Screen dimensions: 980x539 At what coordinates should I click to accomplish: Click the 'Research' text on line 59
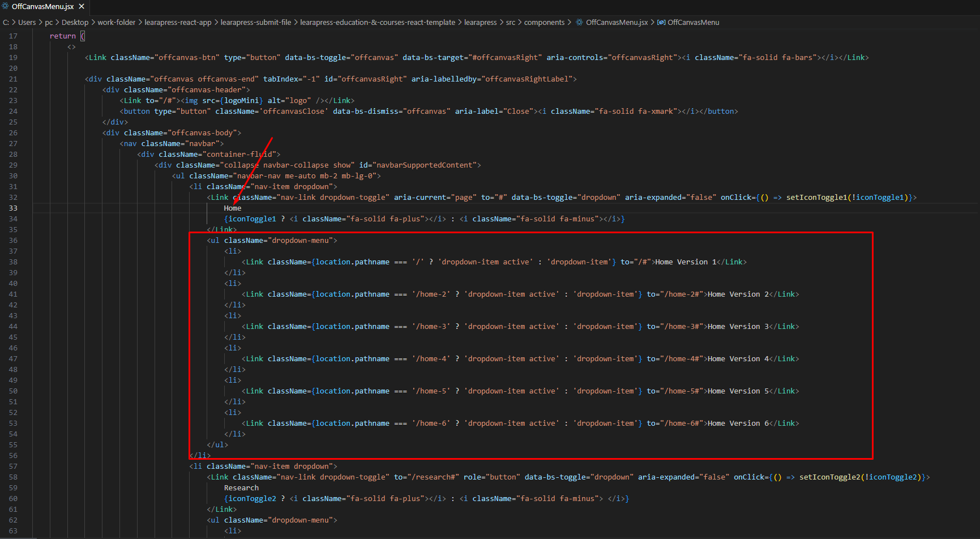pyautogui.click(x=241, y=488)
